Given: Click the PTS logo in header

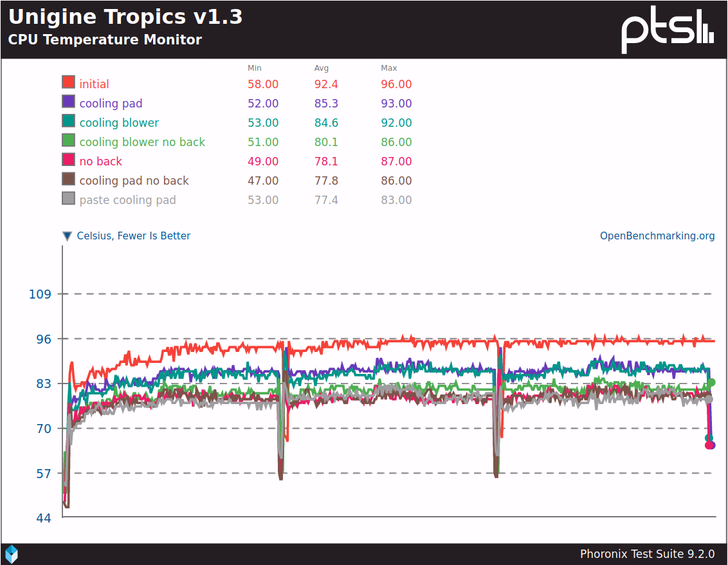Looking at the screenshot, I should [x=668, y=30].
